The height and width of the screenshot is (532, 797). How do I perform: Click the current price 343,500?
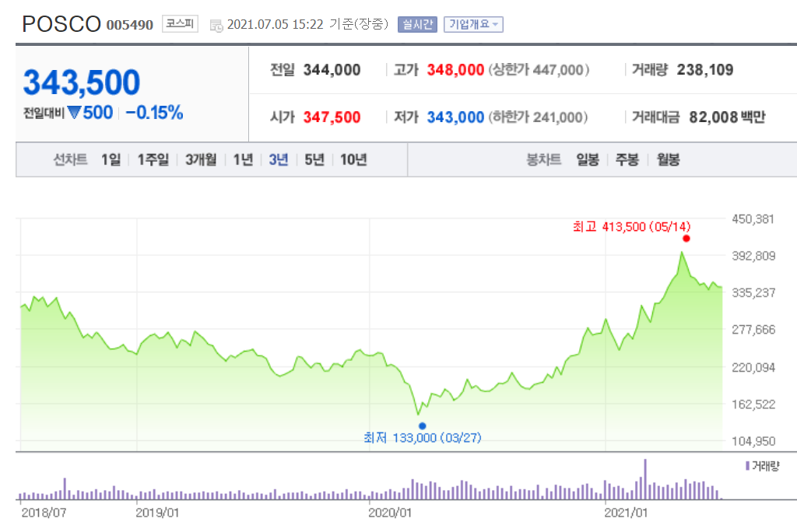81,82
